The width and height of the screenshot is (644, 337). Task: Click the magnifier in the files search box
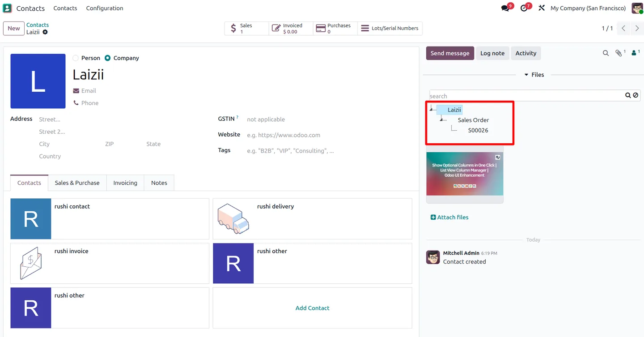(628, 95)
